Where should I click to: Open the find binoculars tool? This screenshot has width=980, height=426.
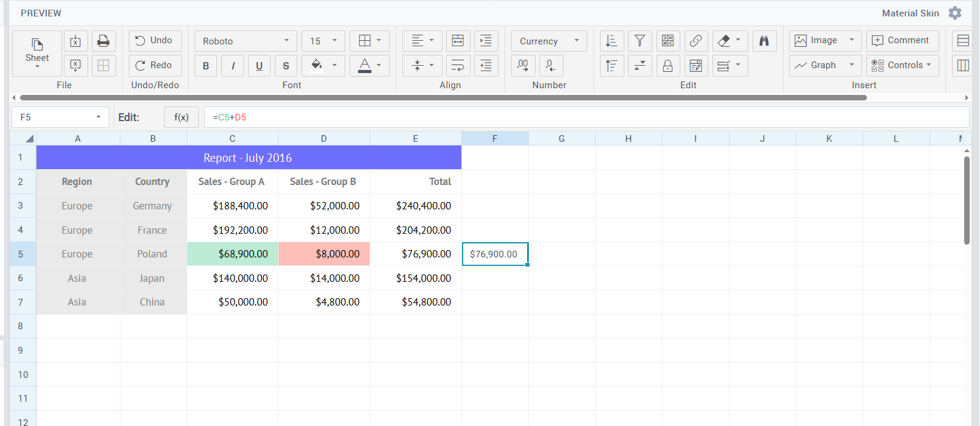click(764, 41)
